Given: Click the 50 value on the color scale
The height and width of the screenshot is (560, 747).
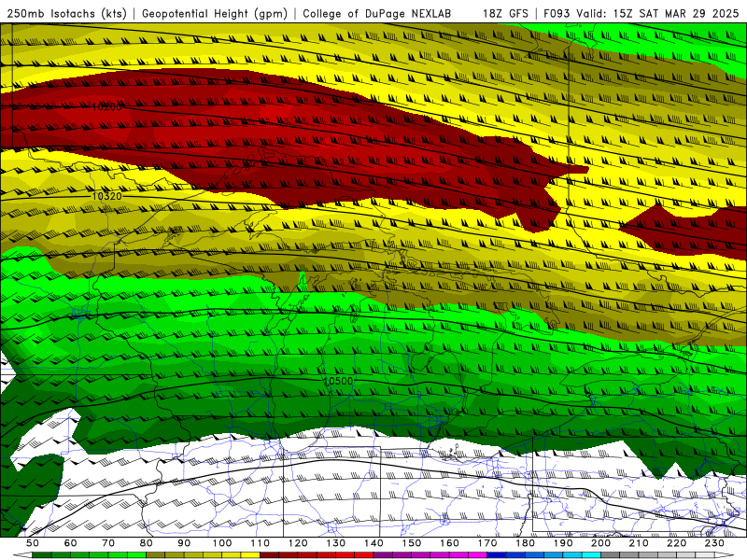Looking at the screenshot, I should coord(33,543).
